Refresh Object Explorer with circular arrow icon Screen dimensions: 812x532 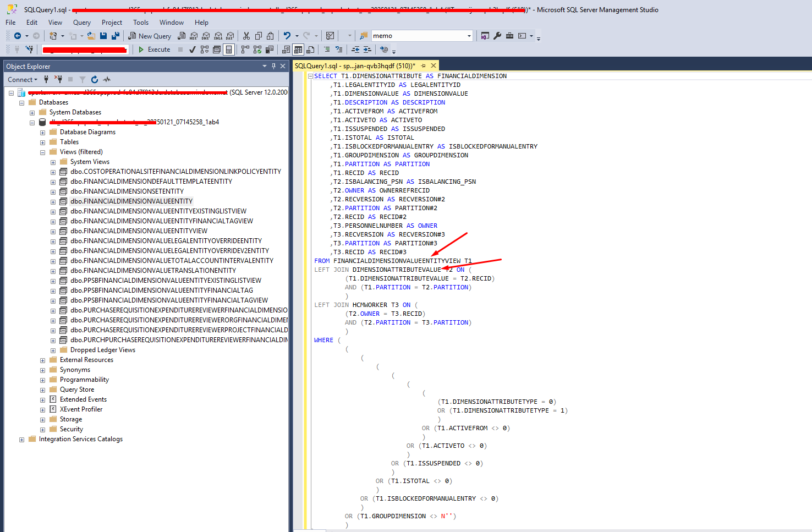tap(95, 79)
